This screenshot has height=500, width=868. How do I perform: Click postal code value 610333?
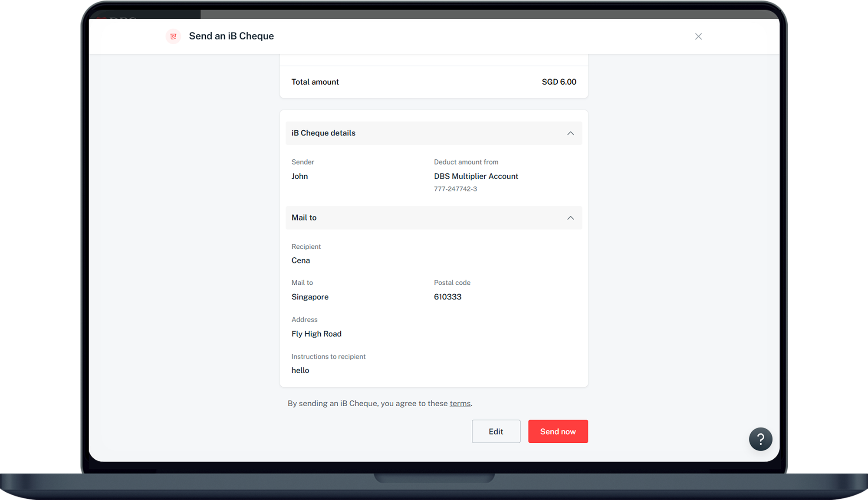point(447,297)
